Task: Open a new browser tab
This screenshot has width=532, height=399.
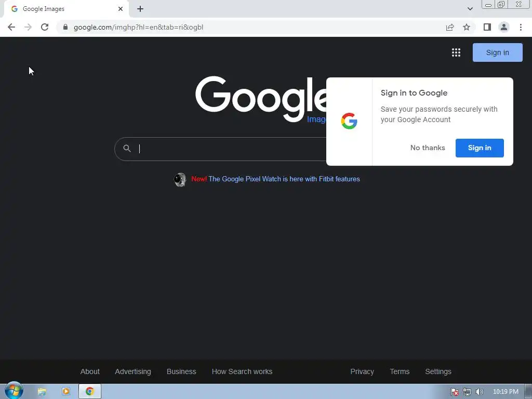Action: (x=140, y=9)
